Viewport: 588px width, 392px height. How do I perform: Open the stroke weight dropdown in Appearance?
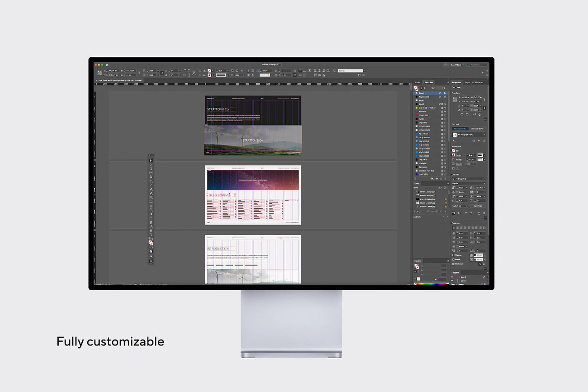(x=475, y=155)
